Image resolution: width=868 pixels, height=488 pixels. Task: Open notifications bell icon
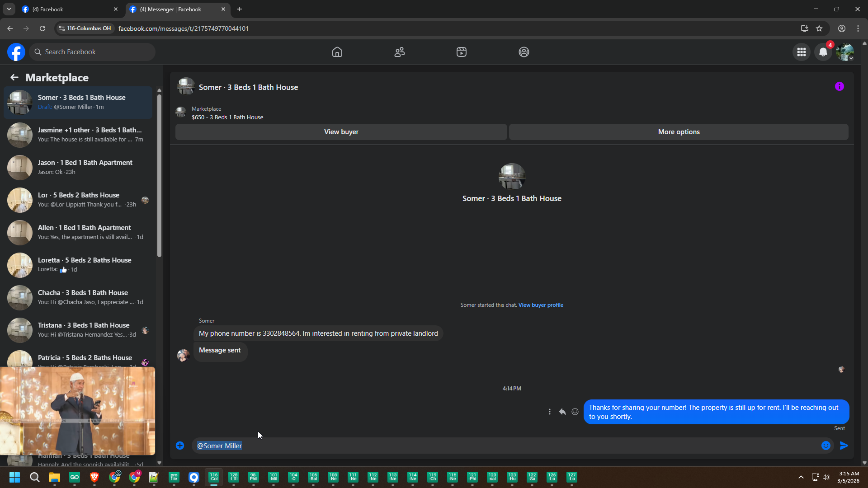coord(823,52)
